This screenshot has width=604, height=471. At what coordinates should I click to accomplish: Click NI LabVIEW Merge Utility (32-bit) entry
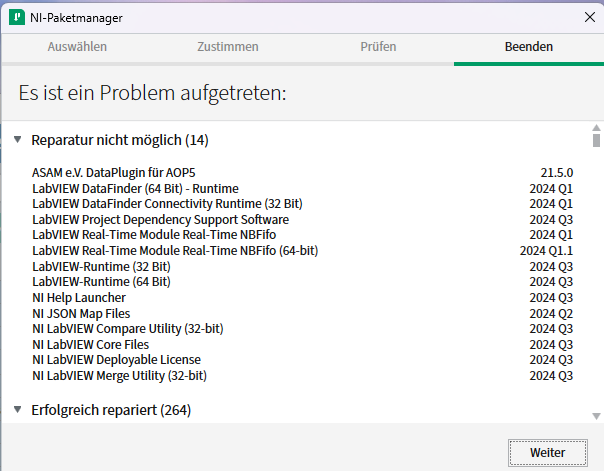coord(119,375)
